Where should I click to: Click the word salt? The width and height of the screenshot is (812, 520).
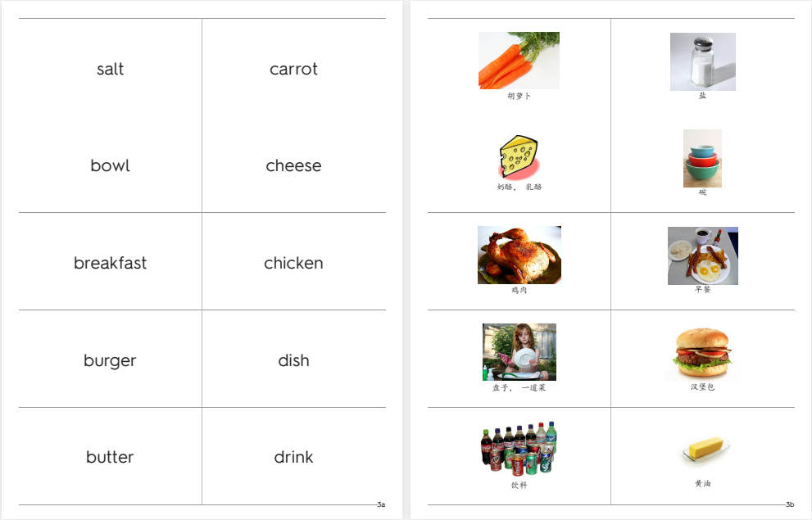pos(111,69)
